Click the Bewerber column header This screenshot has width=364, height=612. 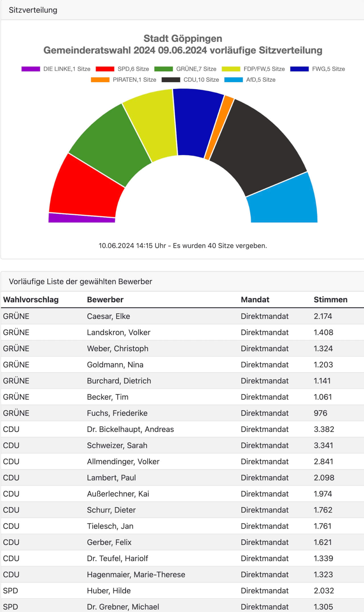coord(105,299)
